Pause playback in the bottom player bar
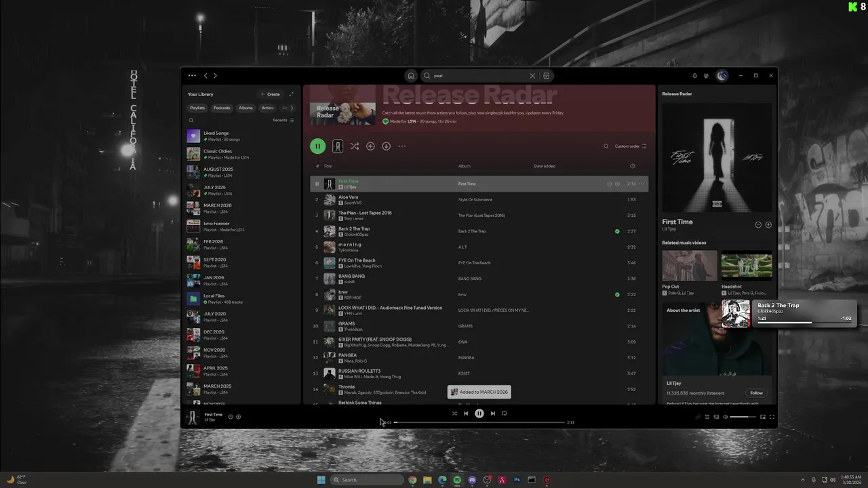 point(479,413)
